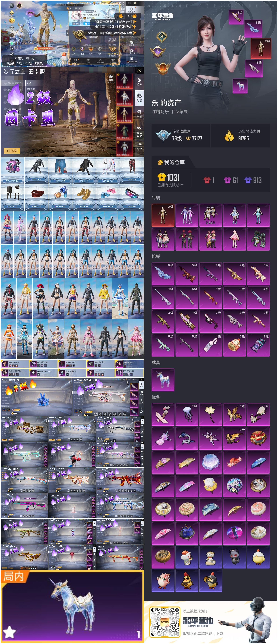This screenshot has height=644, width=278.
Task: Click the 8级 AUG gun thumbnail in 枪械
Action: (x=163, y=274)
